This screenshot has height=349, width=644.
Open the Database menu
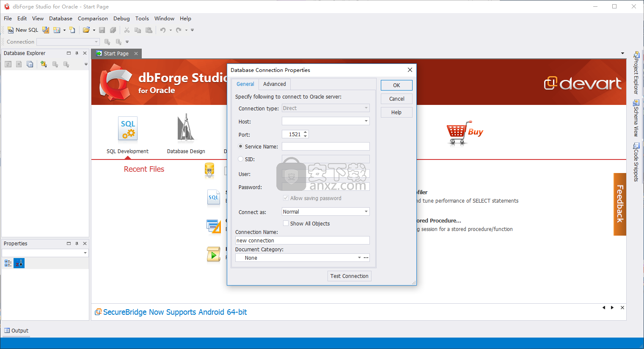[61, 19]
